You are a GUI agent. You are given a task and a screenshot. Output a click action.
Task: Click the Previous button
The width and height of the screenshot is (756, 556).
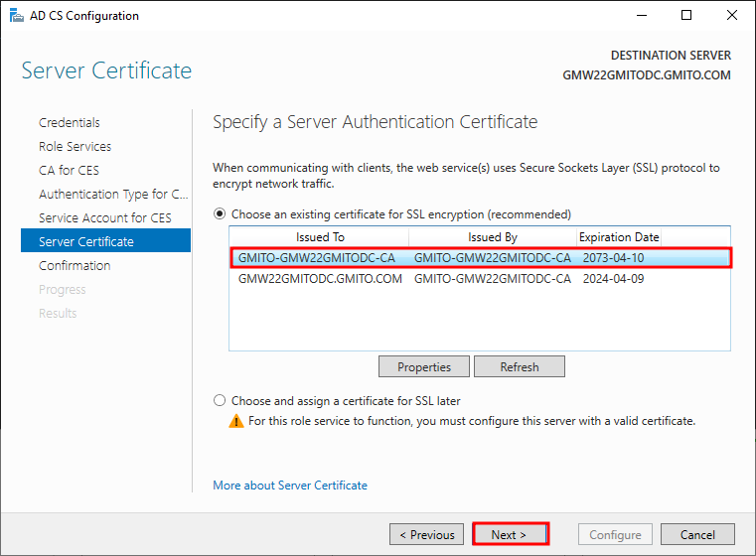(x=427, y=534)
